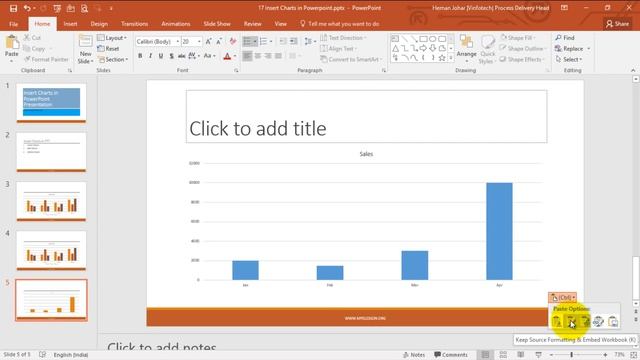
Task: Apply Bold formatting
Action: point(140,56)
